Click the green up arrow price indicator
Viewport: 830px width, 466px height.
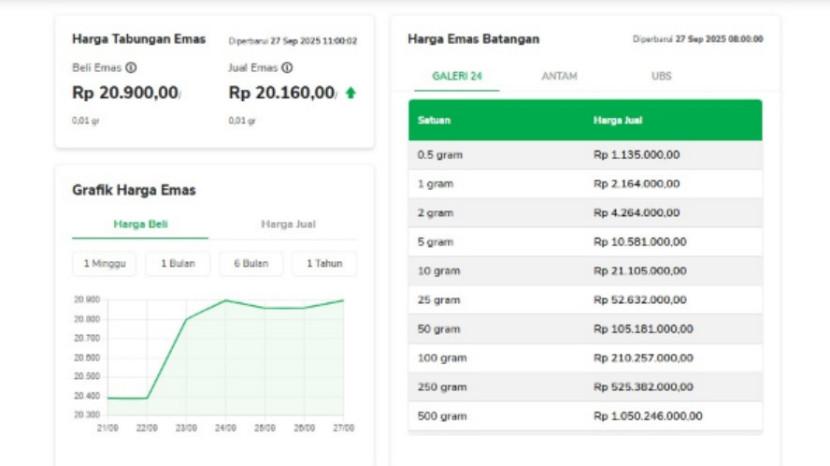tap(350, 93)
